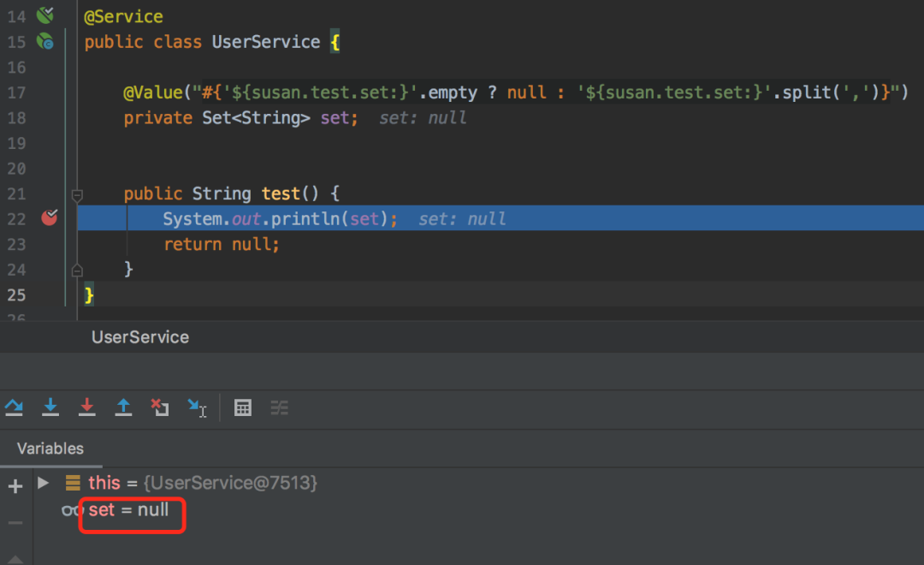Viewport: 924px width, 565px height.
Task: Remove the watch with the minus button
Action: coord(15,522)
